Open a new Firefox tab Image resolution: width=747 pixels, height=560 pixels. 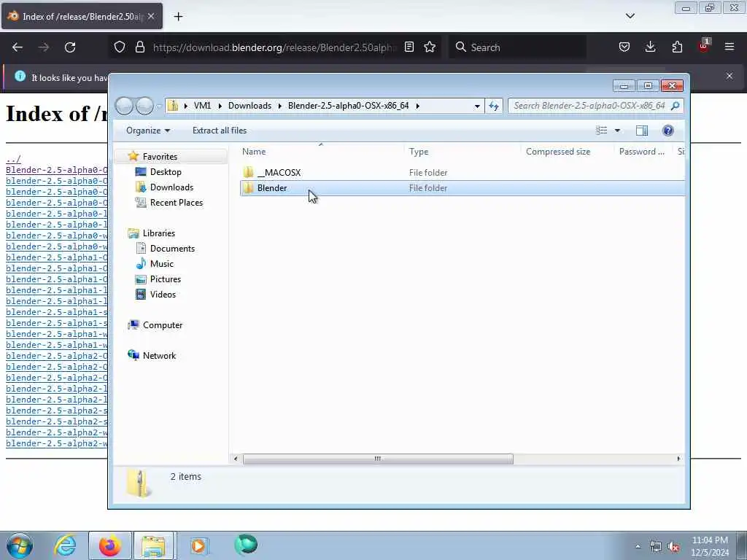click(x=178, y=17)
